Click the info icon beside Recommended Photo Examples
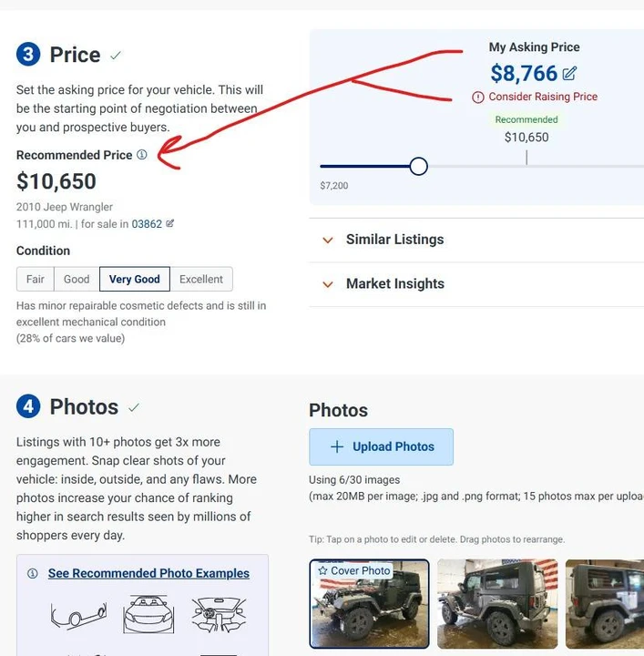 [33, 573]
